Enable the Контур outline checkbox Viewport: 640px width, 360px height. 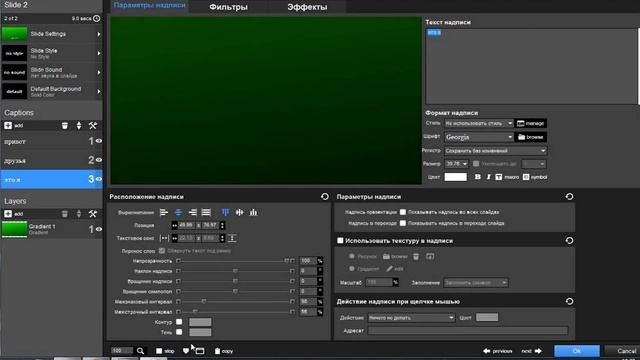pos(179,322)
